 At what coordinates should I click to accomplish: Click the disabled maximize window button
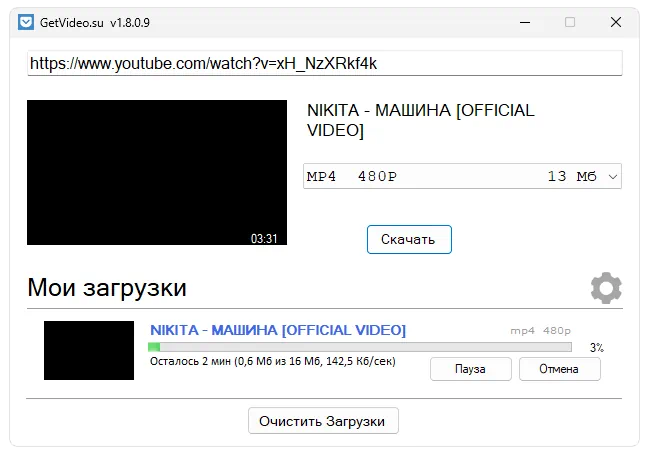point(570,22)
